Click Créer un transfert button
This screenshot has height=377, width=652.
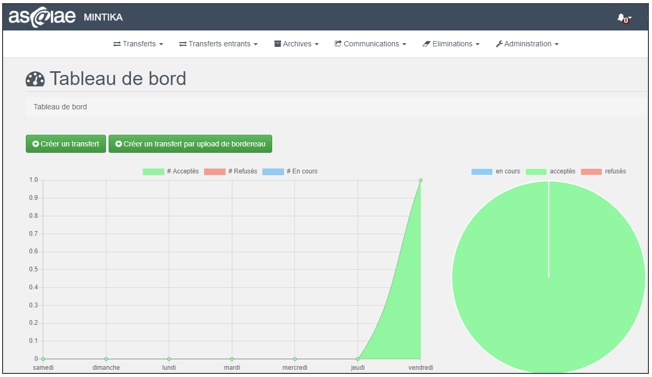tap(66, 144)
